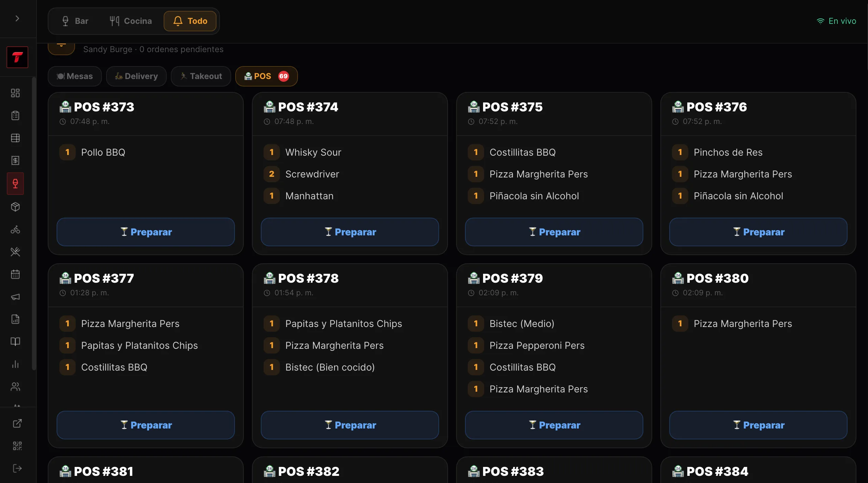Open the megaphone promotions icon in sidebar
This screenshot has width=868, height=483.
[15, 297]
